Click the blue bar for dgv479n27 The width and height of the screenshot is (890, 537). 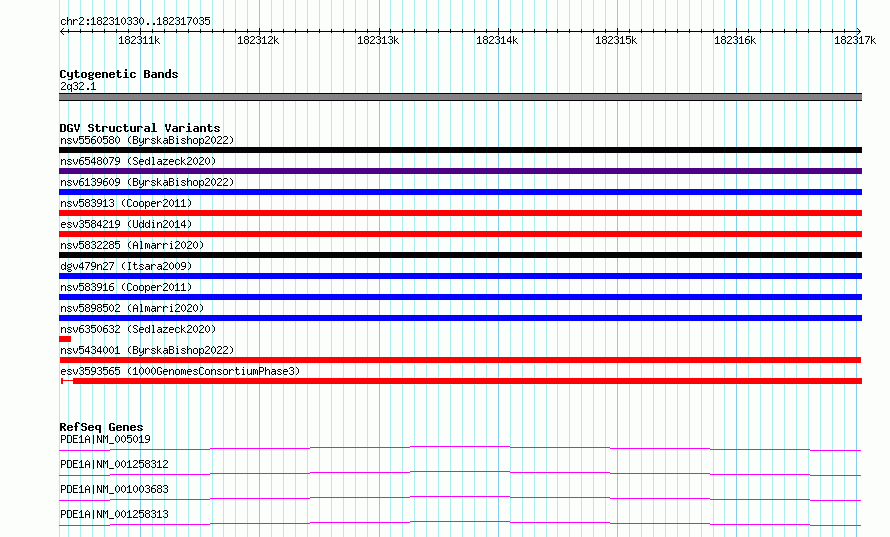(460, 276)
